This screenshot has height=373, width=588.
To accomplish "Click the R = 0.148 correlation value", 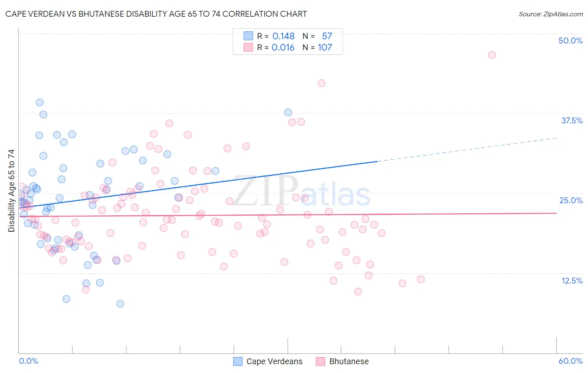I will tap(276, 36).
